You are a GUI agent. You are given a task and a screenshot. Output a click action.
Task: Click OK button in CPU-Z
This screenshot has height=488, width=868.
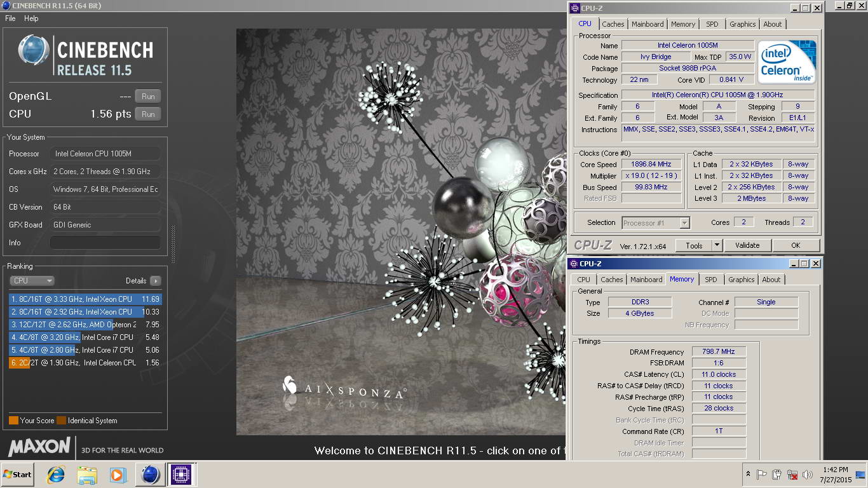pos(796,245)
